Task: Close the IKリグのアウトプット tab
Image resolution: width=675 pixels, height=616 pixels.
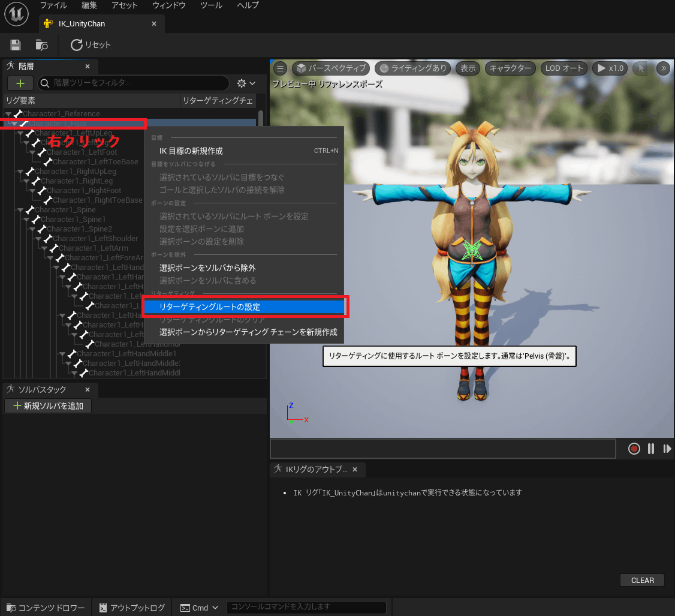Action: click(x=355, y=470)
